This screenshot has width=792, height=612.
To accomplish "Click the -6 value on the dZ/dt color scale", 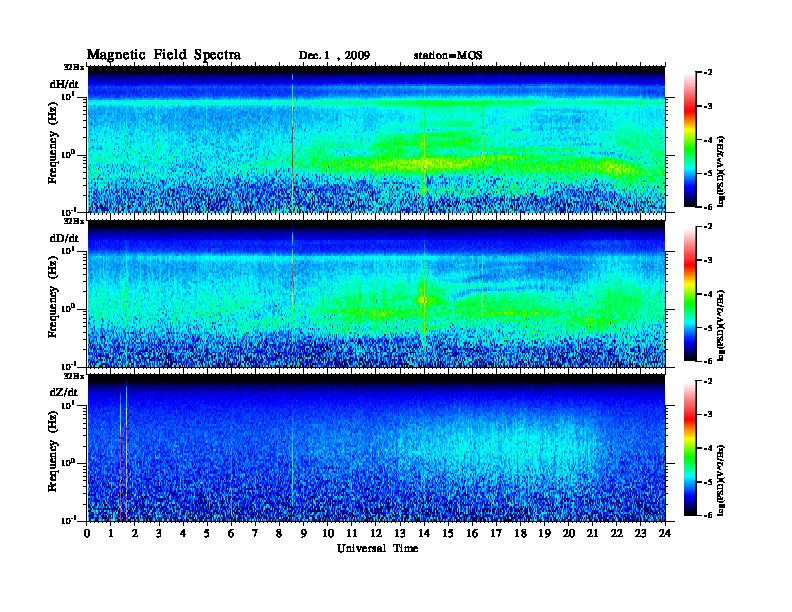I will [708, 515].
